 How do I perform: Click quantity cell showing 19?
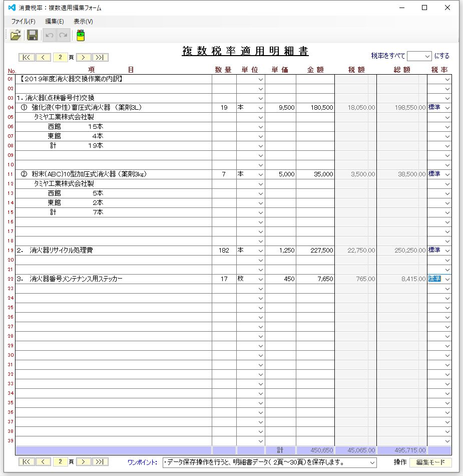pos(224,108)
